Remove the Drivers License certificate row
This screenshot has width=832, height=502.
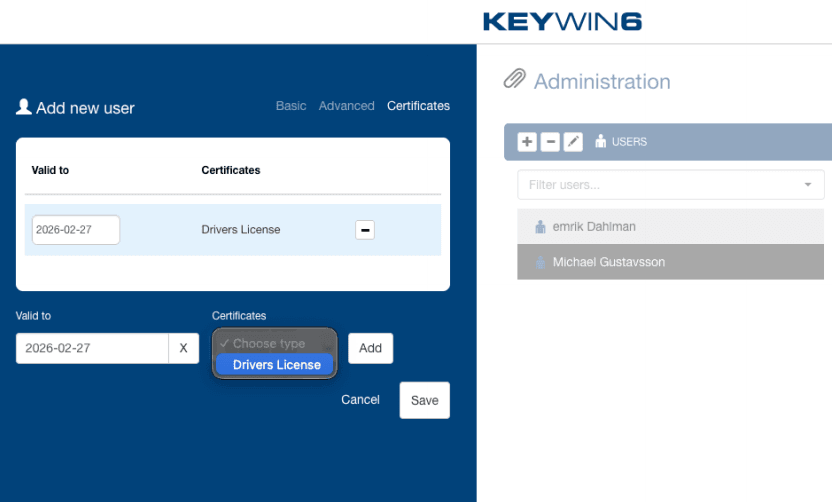(365, 230)
